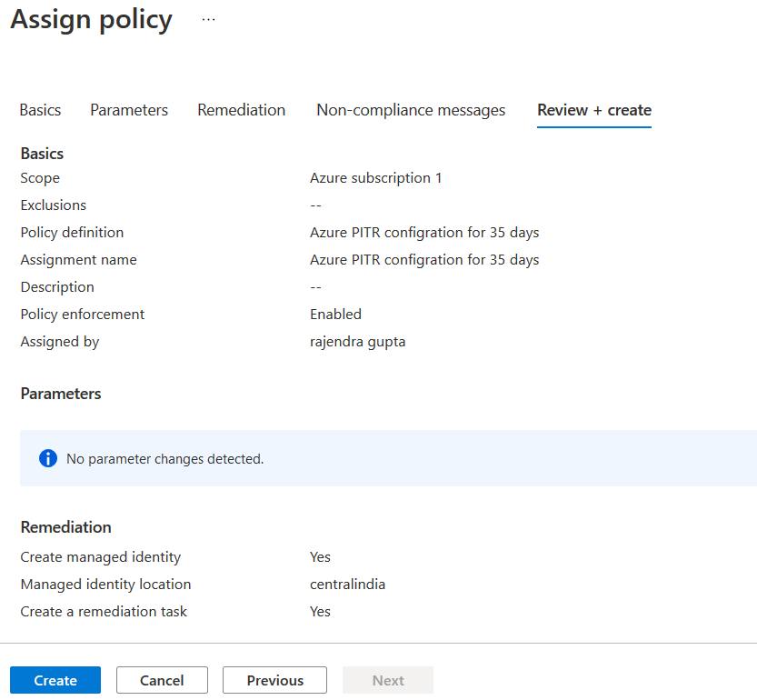Click the No parameter changes detected message
Screen dimensions: 757x700
pos(165,459)
